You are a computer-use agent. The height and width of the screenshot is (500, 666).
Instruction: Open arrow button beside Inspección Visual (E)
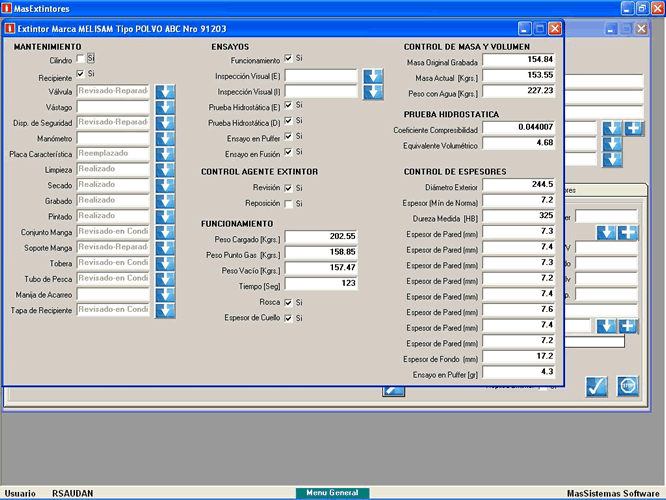[x=373, y=76]
